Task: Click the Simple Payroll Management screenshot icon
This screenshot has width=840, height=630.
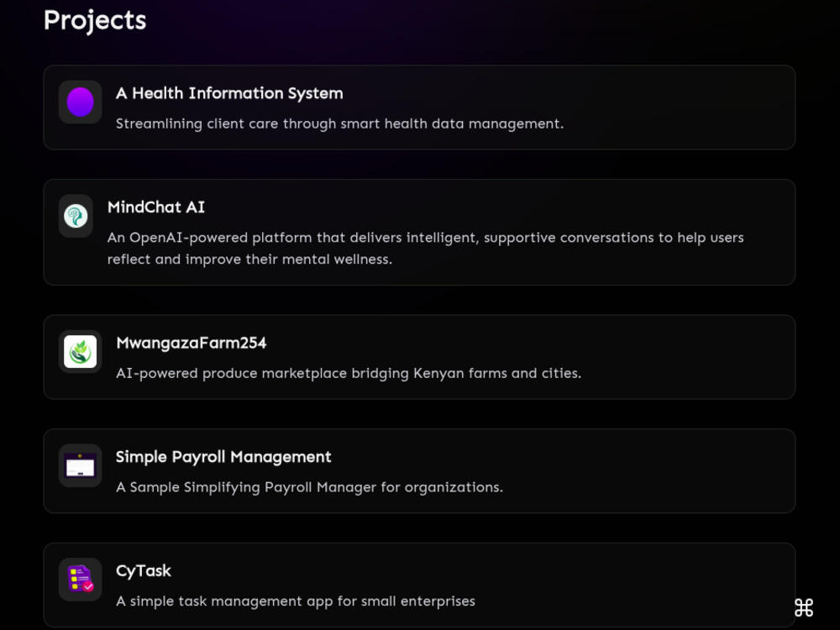Action: click(x=81, y=465)
